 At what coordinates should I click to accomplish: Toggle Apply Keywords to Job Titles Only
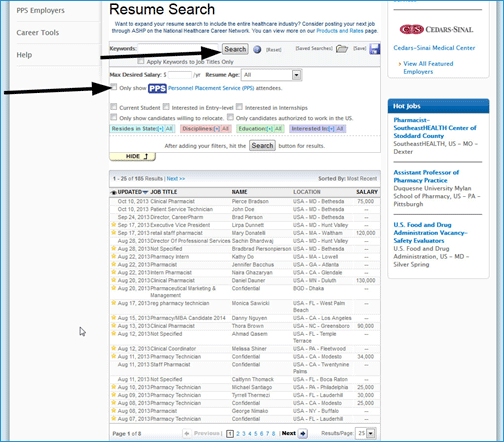141,61
